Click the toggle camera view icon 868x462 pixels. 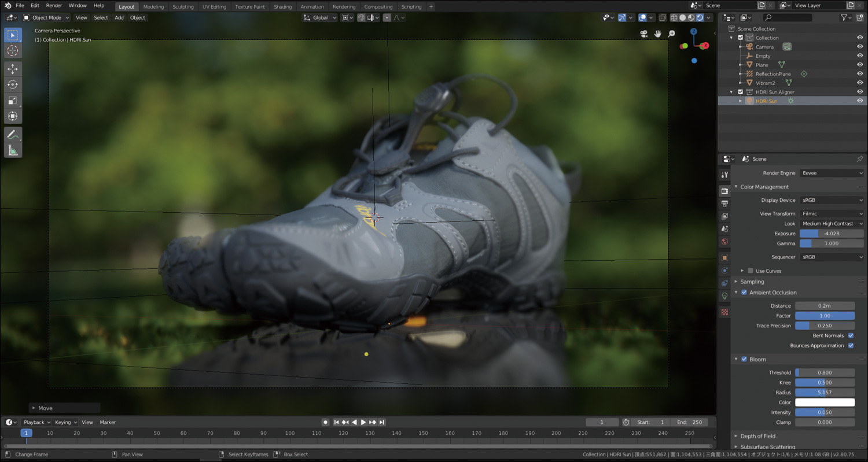(644, 34)
